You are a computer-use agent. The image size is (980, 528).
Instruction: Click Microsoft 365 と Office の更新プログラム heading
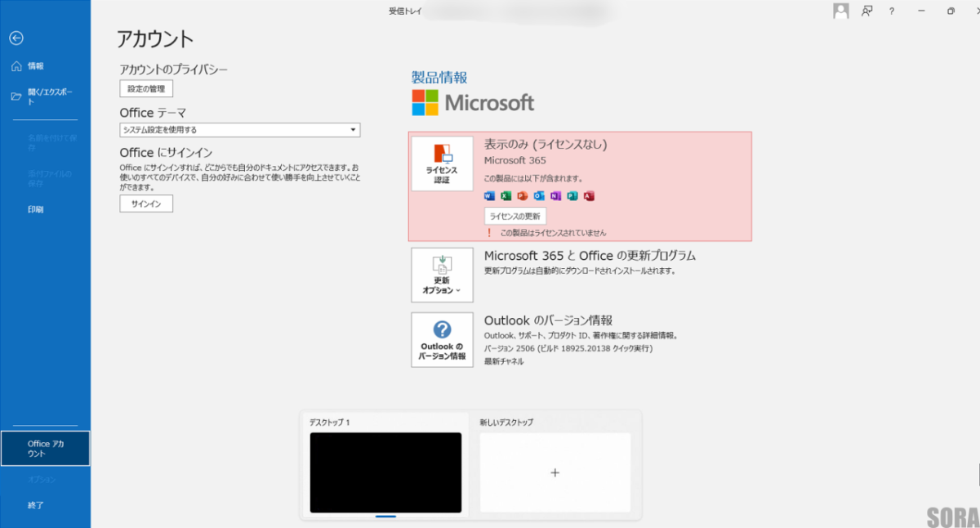pos(590,256)
